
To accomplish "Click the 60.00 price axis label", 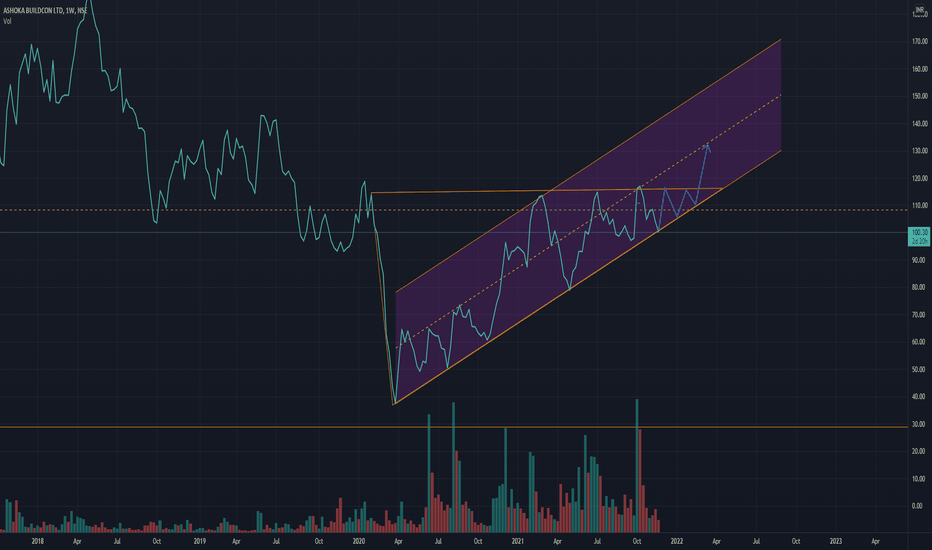I will tap(920, 342).
